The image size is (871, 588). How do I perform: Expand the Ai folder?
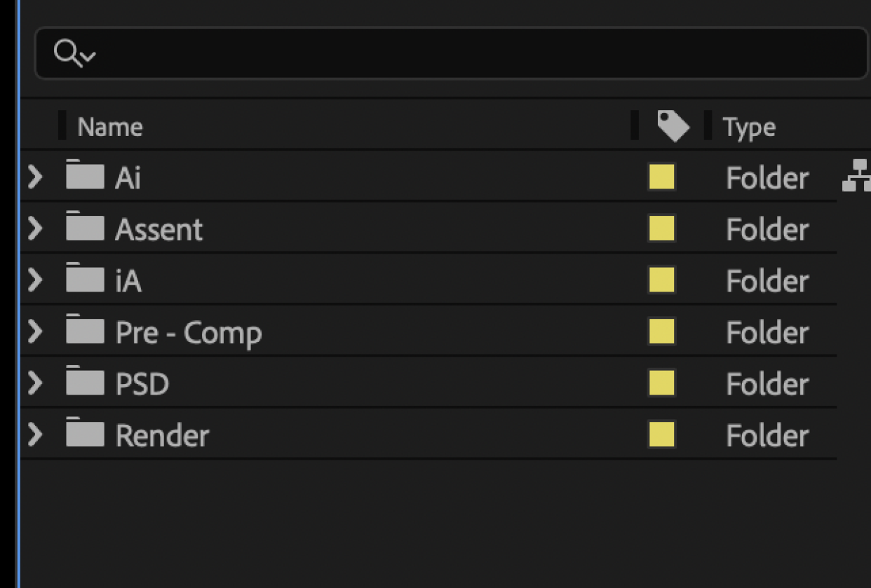coord(34,177)
